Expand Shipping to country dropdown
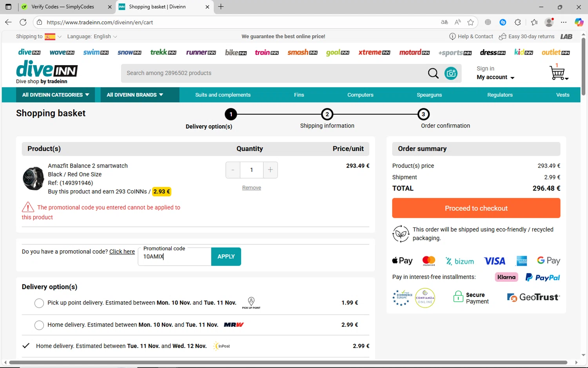The height and width of the screenshot is (368, 588). pyautogui.click(x=39, y=36)
